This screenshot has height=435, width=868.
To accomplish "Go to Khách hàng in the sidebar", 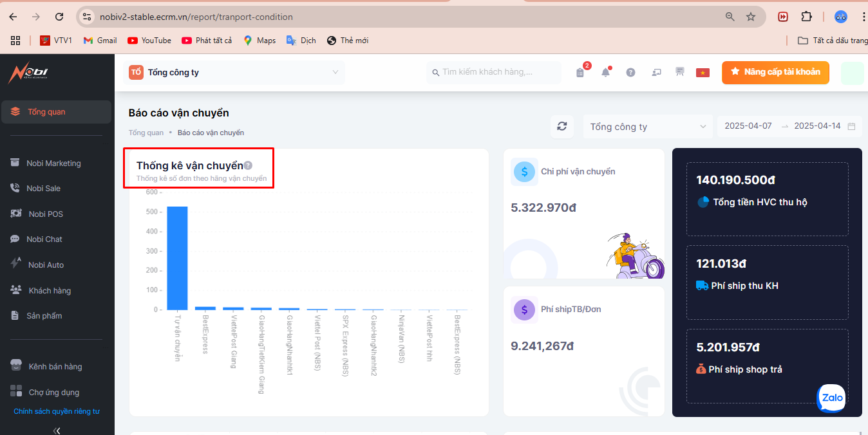I will click(50, 291).
